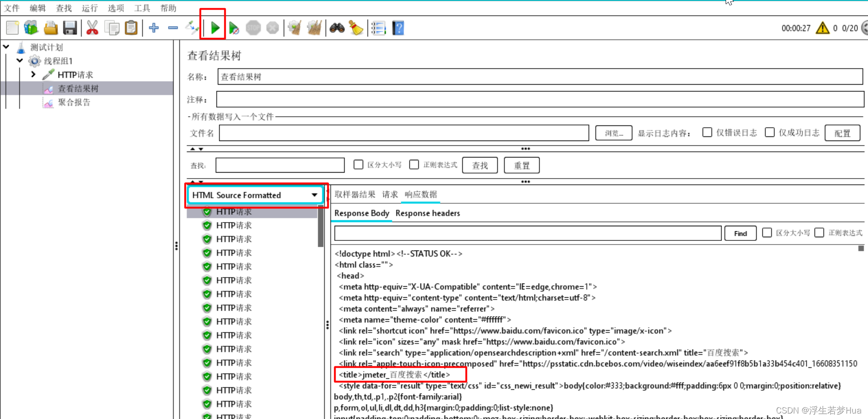
Task: Collapse the 线程组1 tree node
Action: [x=20, y=60]
